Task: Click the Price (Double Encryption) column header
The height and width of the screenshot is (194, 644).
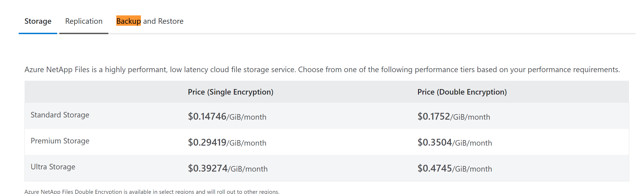Action: [462, 92]
